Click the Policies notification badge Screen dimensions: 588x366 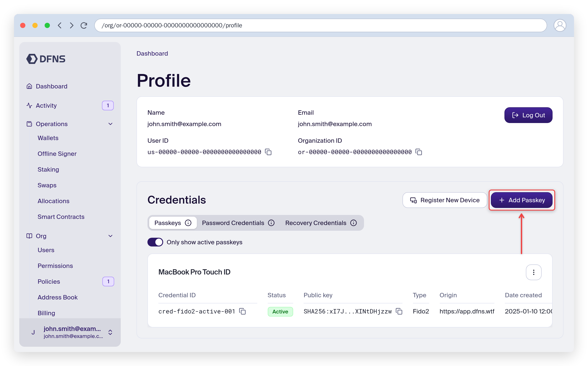[108, 282]
